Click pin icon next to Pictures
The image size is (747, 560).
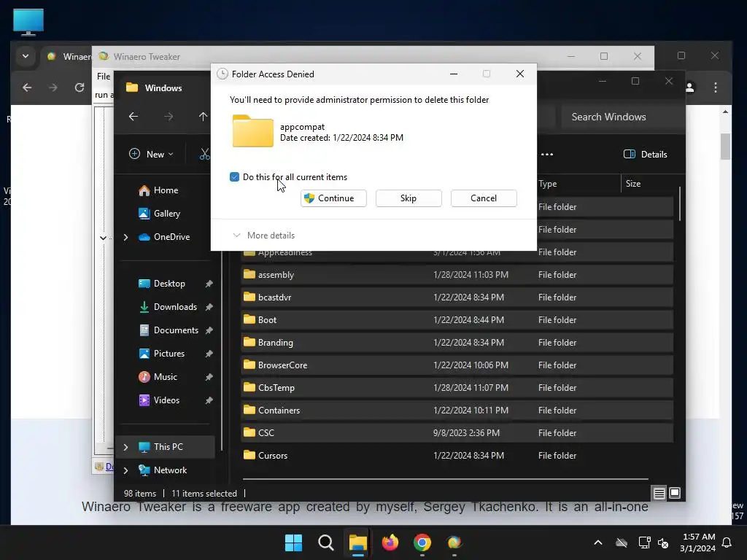click(x=209, y=354)
